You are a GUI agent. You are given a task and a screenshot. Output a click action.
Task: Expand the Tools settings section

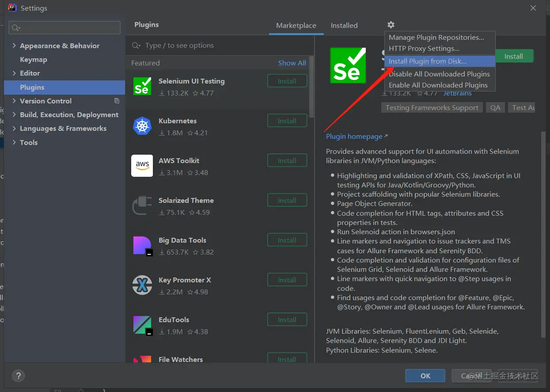pyautogui.click(x=14, y=142)
